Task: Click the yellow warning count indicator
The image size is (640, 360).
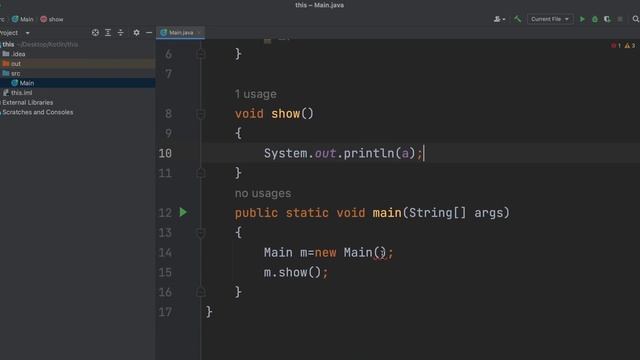Action: pyautogui.click(x=629, y=45)
